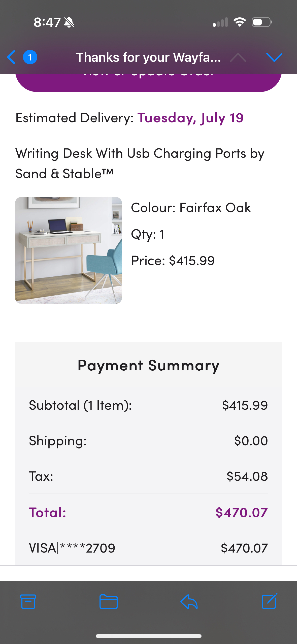Go to previous message with up chevron

(x=238, y=58)
